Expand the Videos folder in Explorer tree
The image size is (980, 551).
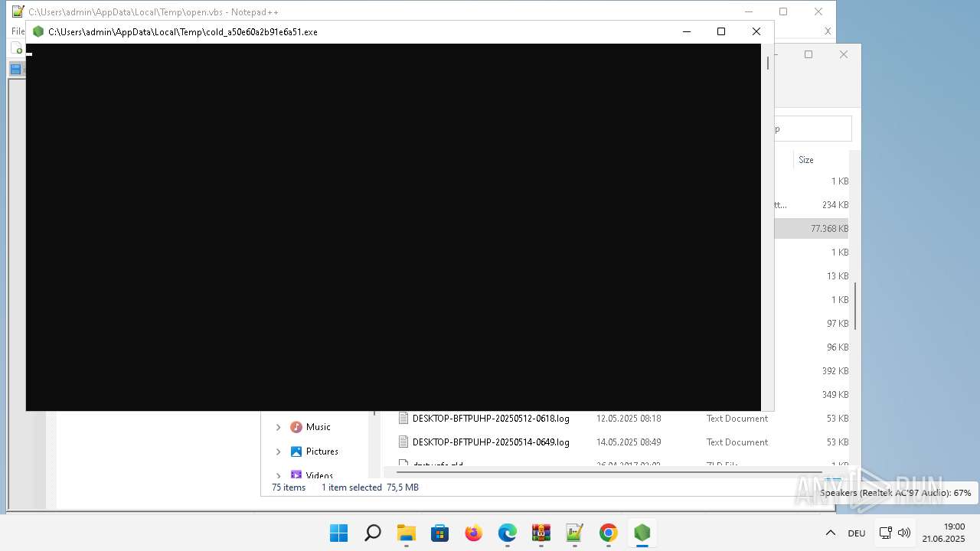279,475
